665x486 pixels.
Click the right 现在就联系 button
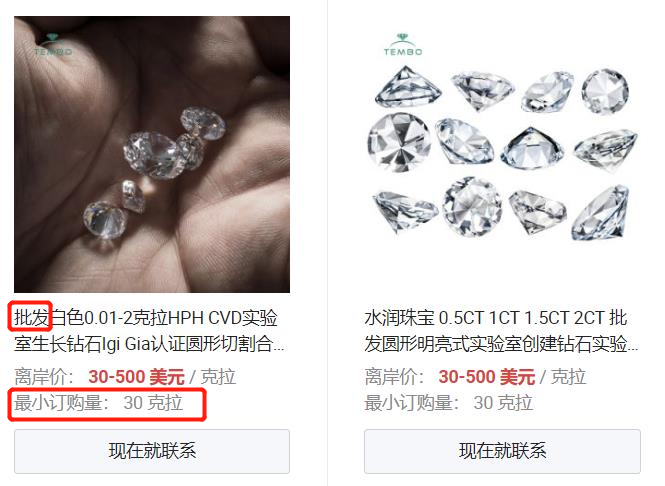502,451
